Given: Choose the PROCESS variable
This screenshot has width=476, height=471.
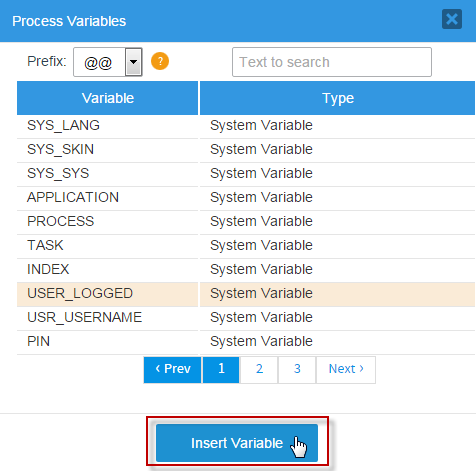Looking at the screenshot, I should (246, 222).
